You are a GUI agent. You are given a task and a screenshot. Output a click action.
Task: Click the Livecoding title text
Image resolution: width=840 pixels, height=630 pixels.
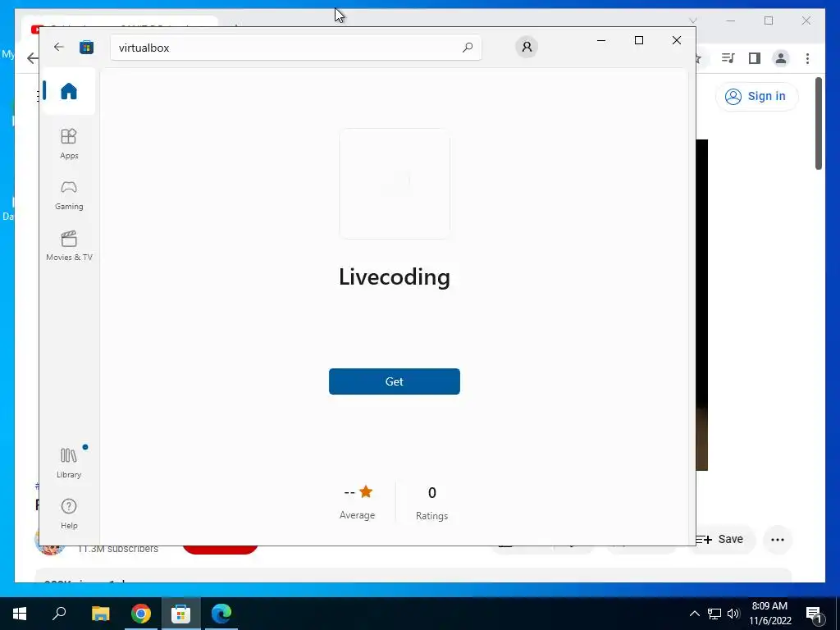395,277
